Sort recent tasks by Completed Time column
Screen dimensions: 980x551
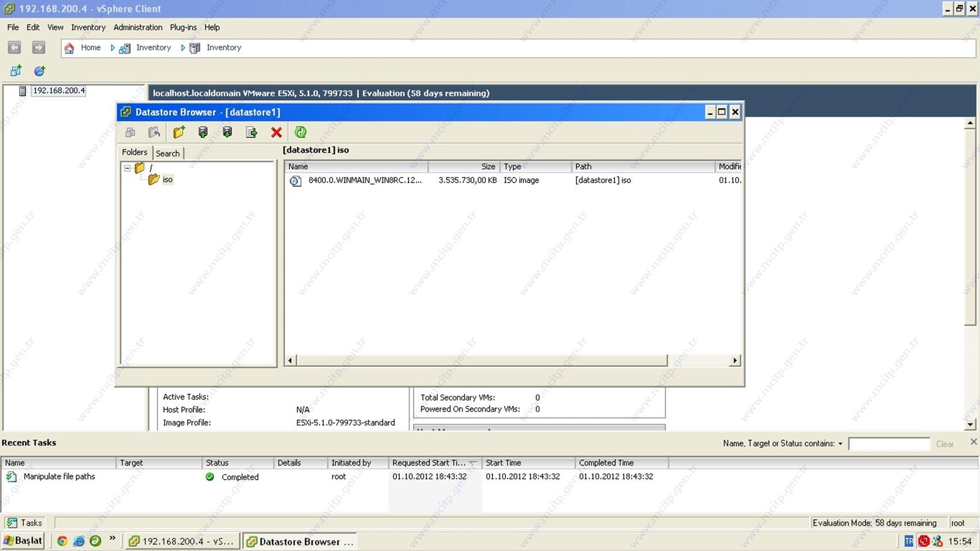point(621,463)
